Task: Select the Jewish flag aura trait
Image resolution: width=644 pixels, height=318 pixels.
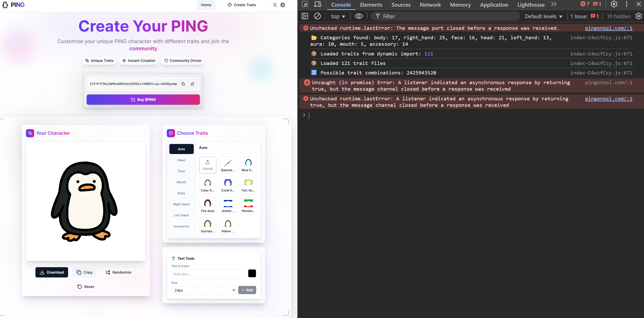Action: [228, 206]
